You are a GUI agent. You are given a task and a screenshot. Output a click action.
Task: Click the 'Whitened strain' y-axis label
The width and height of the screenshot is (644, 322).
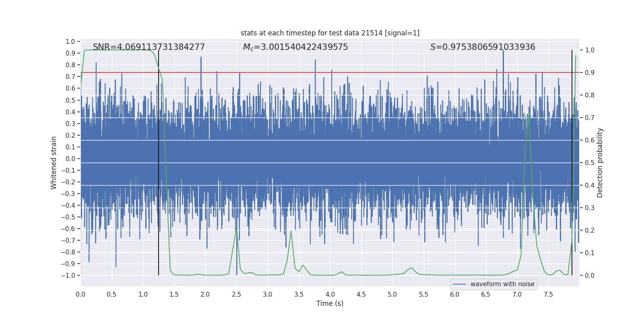point(54,163)
